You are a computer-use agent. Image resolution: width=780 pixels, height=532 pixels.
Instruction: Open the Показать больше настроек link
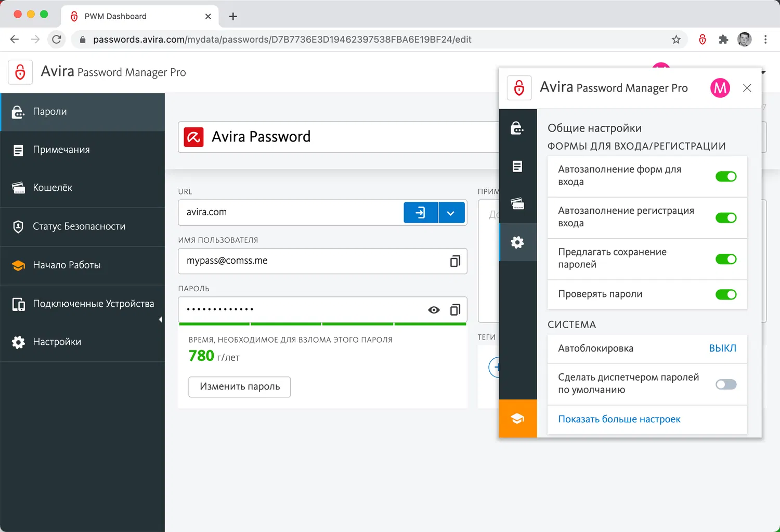619,419
